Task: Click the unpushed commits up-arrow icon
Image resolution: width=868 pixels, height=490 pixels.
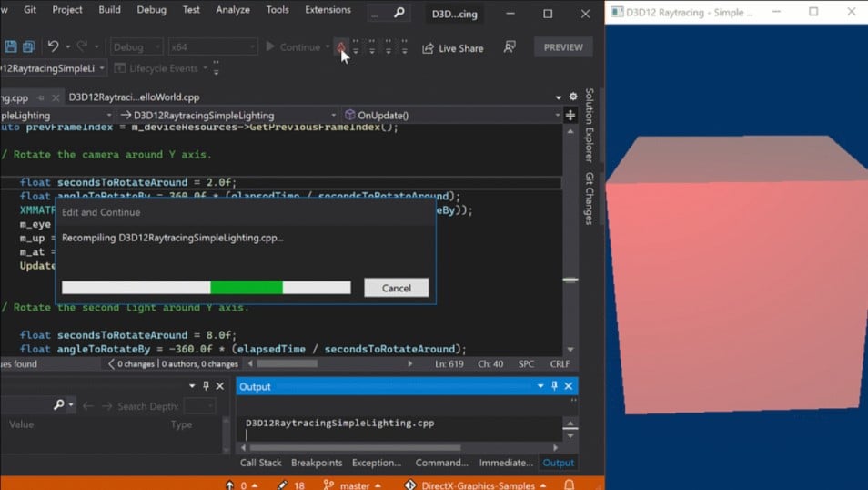Action: (229, 485)
